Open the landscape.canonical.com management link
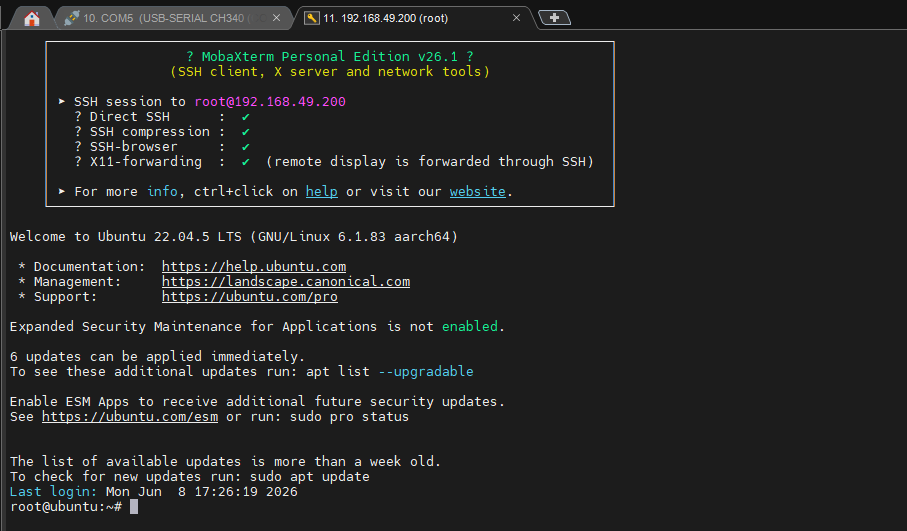The height and width of the screenshot is (531, 907). point(286,282)
